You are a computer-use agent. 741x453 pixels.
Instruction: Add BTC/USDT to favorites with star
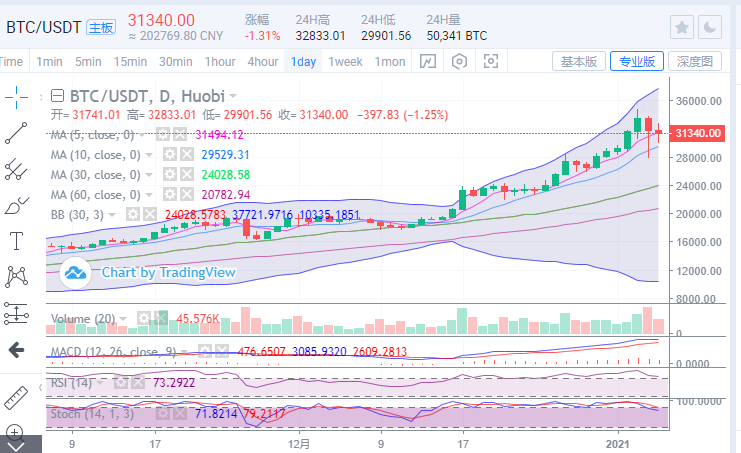pyautogui.click(x=681, y=27)
